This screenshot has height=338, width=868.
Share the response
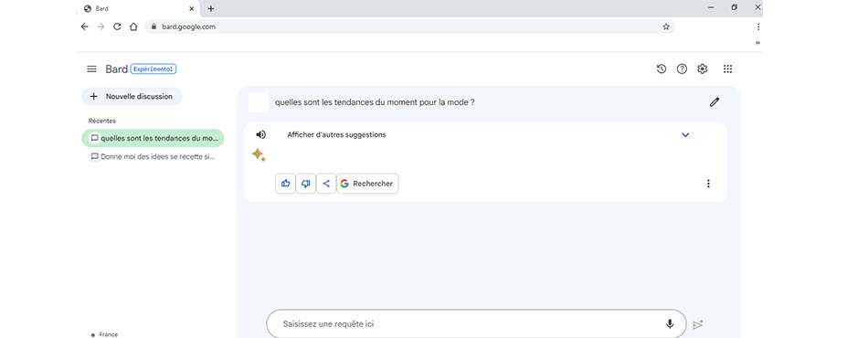coord(326,184)
